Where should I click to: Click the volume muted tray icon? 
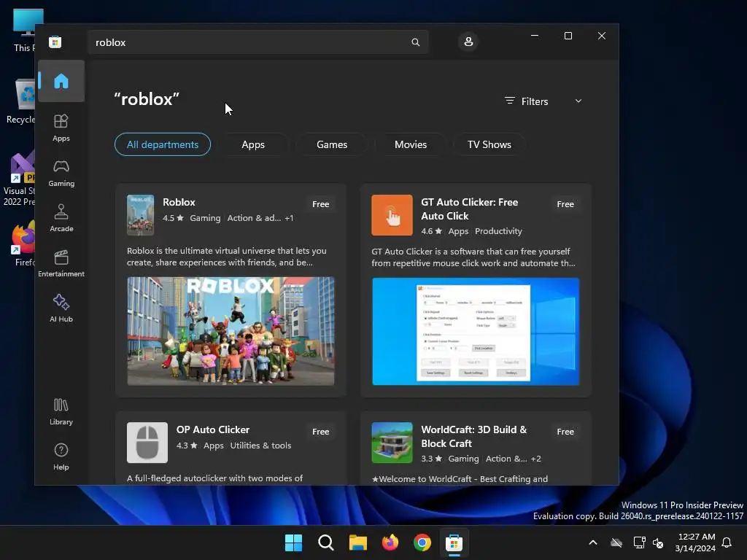click(659, 542)
